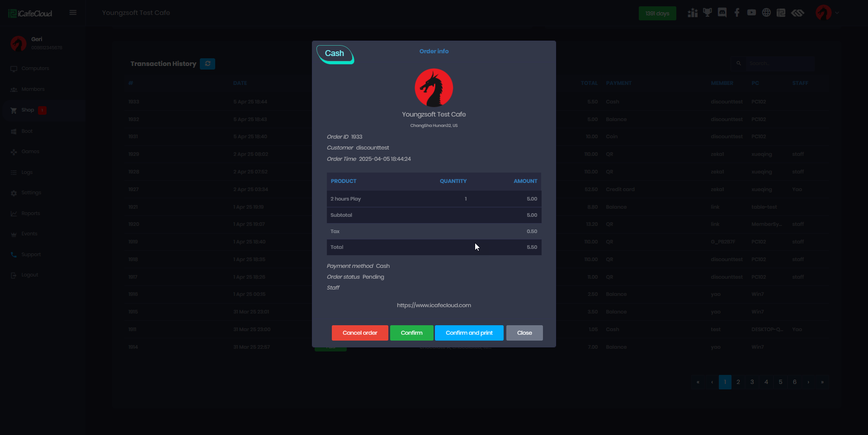Go to first page of pagination
Image resolution: width=868 pixels, height=435 pixels.
pos(698,382)
